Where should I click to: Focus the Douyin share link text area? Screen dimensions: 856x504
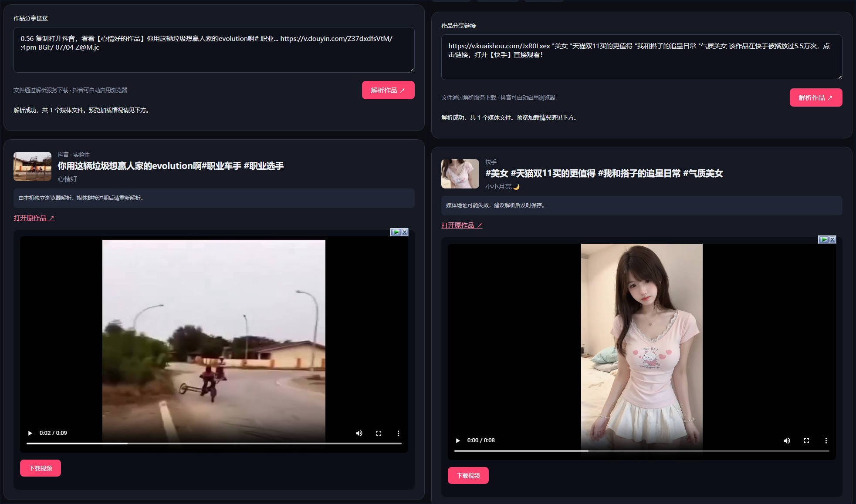(x=214, y=50)
